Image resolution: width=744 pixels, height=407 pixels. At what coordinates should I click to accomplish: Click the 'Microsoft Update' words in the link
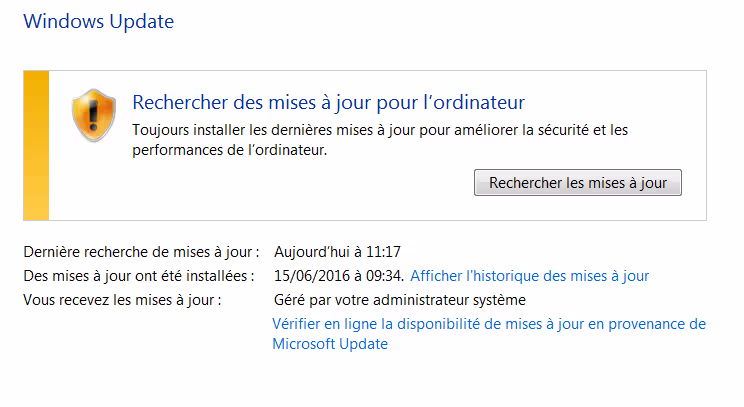(x=330, y=344)
